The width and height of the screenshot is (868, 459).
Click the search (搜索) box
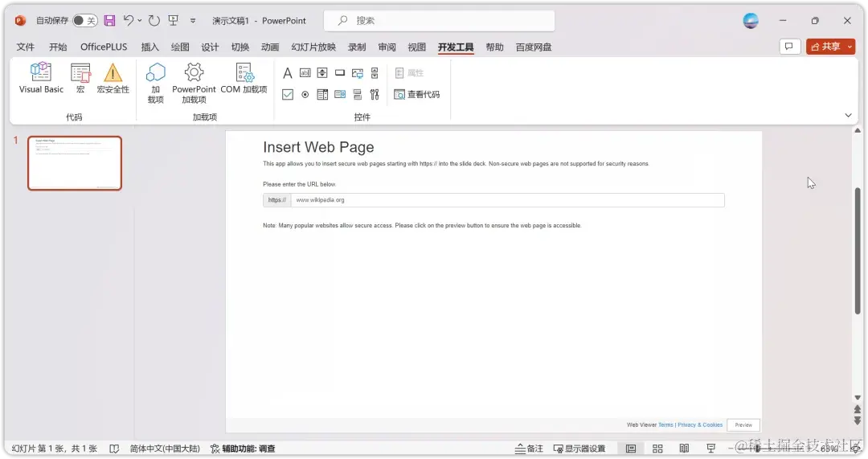coord(439,20)
